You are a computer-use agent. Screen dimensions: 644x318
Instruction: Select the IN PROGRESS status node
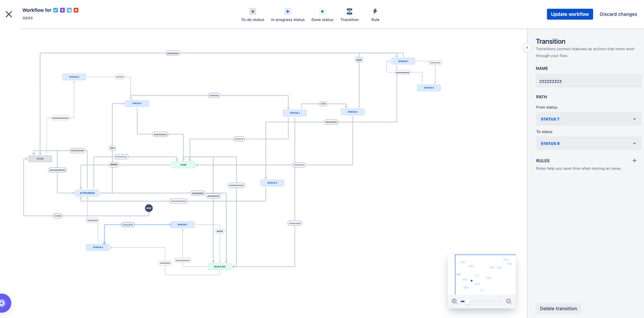(x=87, y=193)
